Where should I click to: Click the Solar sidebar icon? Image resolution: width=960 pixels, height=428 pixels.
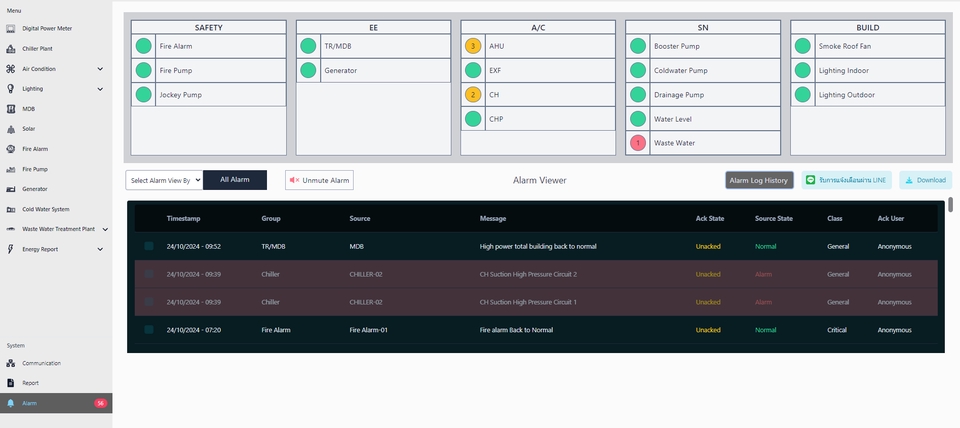10,129
